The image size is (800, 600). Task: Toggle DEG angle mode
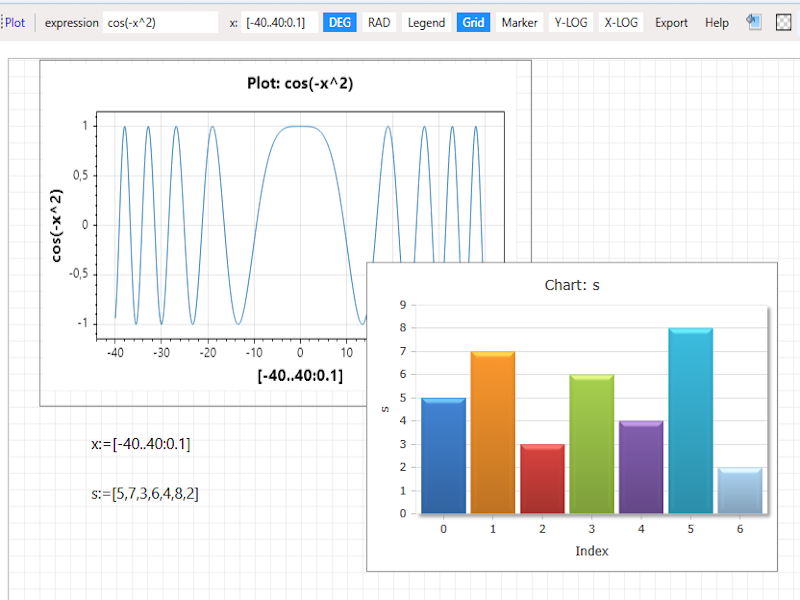(340, 22)
